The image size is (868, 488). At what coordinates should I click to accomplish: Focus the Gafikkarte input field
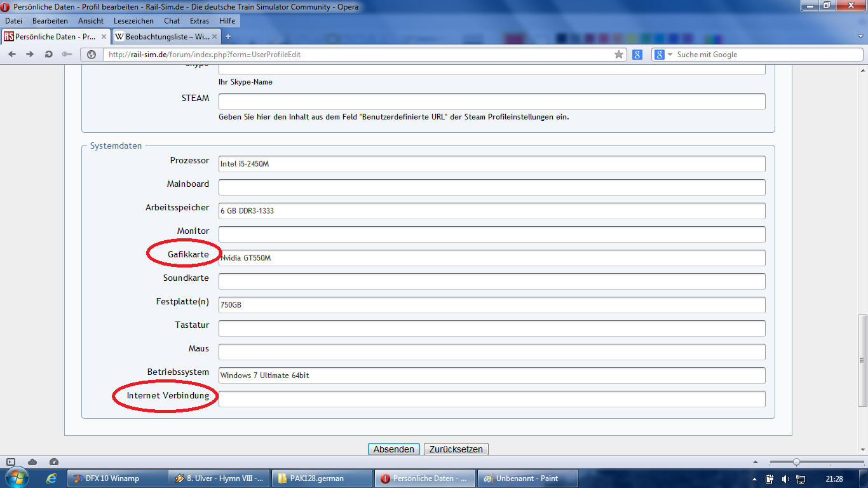point(492,258)
